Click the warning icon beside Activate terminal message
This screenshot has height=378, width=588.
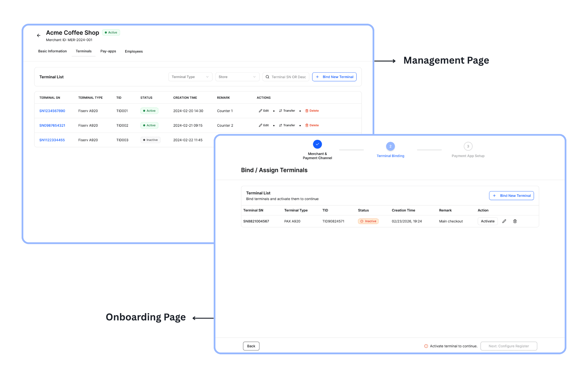tap(426, 346)
